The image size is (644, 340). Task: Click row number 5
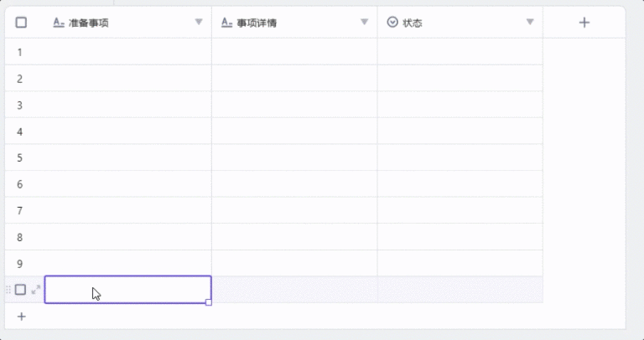click(20, 157)
